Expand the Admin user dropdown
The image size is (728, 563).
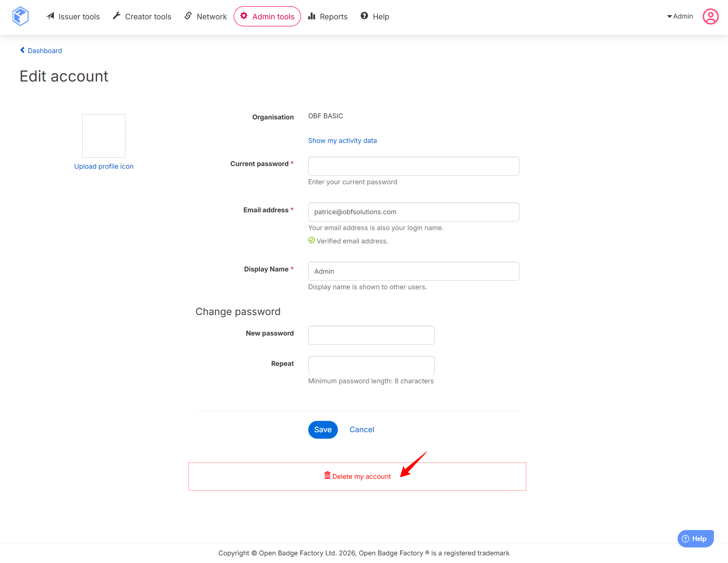(679, 16)
